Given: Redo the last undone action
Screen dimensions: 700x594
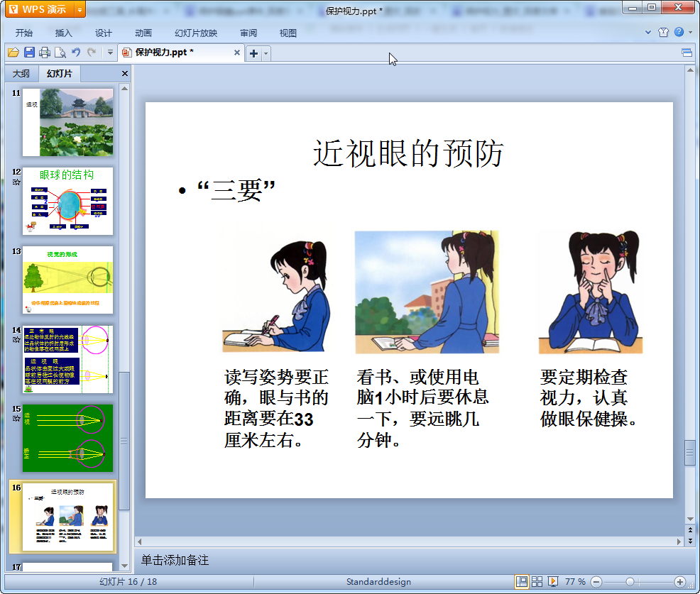Looking at the screenshot, I should tap(92, 53).
